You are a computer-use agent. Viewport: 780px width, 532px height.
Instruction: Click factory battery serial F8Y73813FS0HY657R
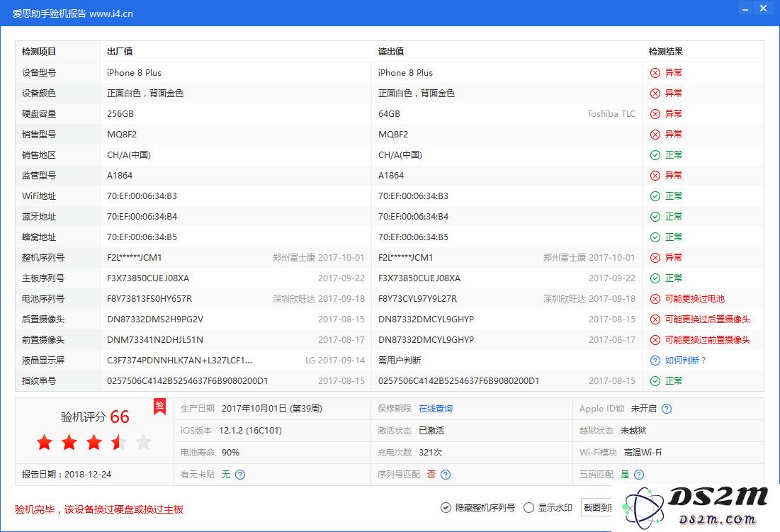tap(149, 299)
